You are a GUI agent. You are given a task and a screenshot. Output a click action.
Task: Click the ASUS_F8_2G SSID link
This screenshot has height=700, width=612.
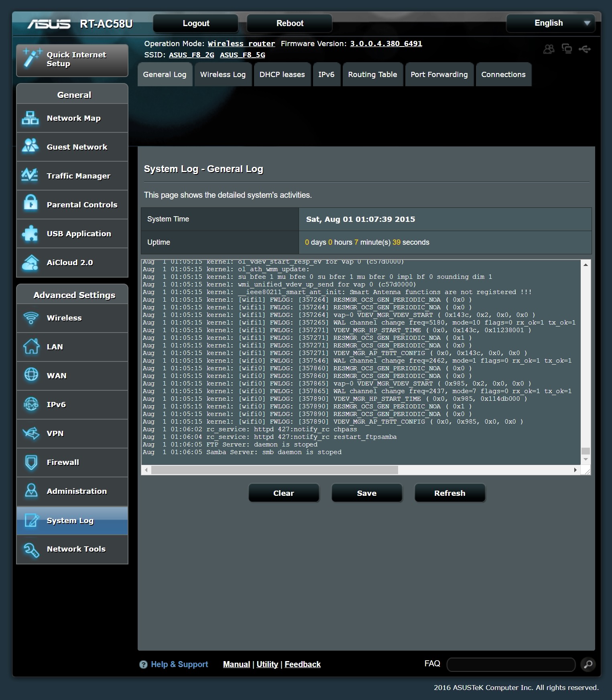(x=191, y=55)
